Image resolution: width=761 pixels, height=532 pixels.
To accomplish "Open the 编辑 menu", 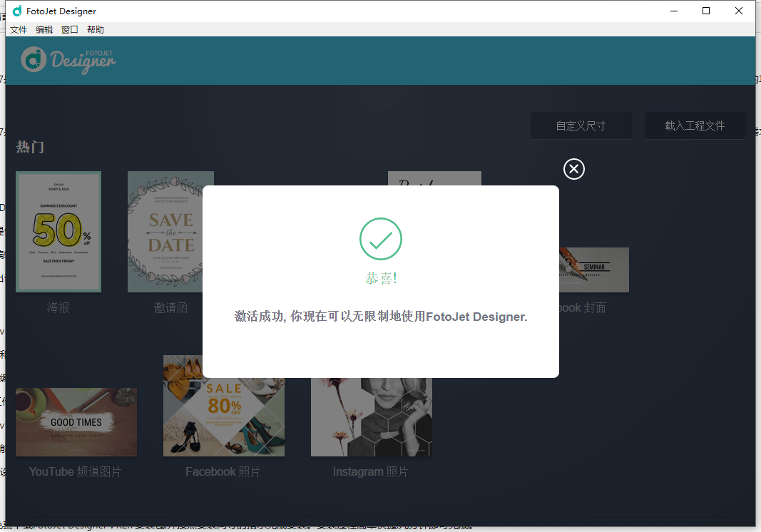I will click(x=44, y=30).
